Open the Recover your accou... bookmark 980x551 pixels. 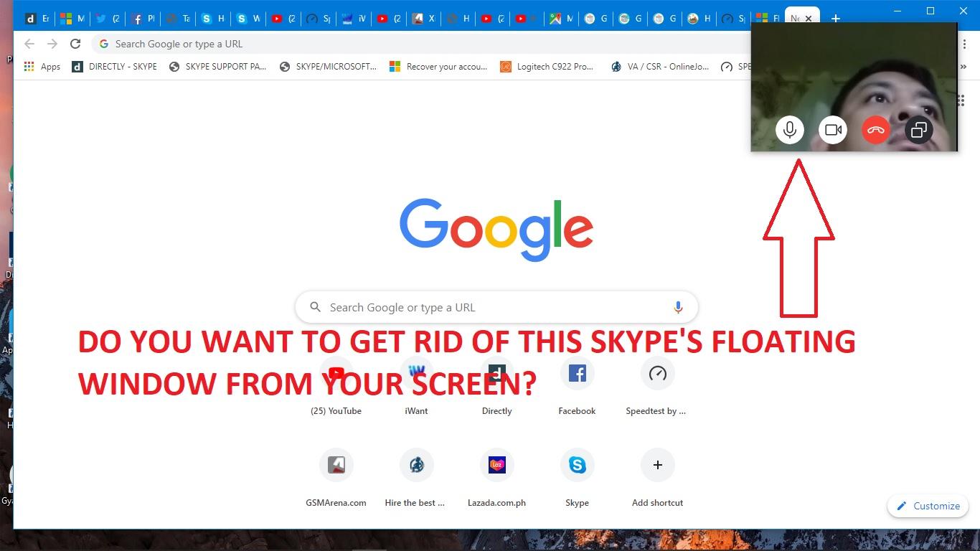(x=438, y=67)
